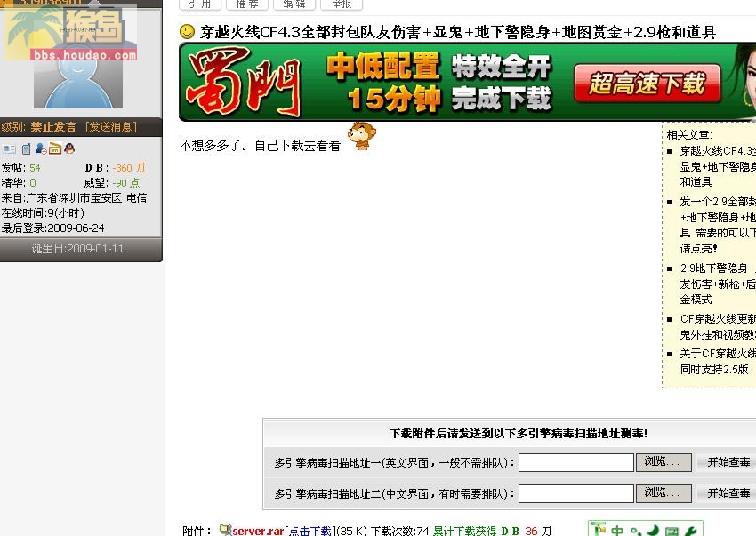This screenshot has height=536, width=756.
Task: Click the 推荐 recommend button
Action: coord(247,4)
